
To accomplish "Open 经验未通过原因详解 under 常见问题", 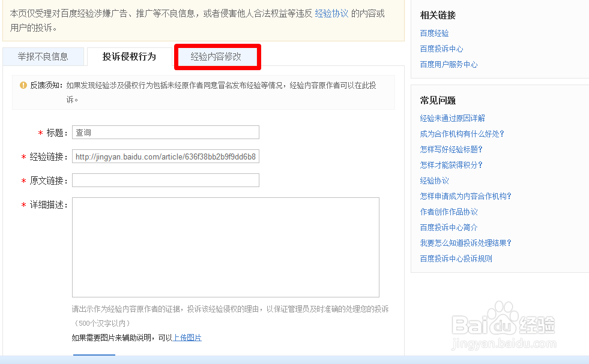I will click(x=452, y=118).
